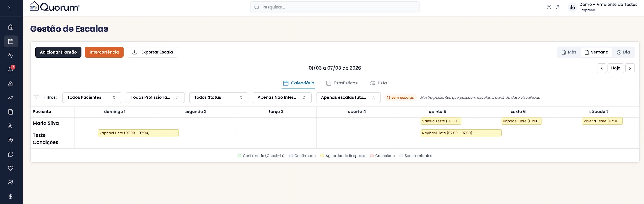The image size is (644, 204).
Task: Open the warning triangle icon in sidebar
Action: click(10, 84)
